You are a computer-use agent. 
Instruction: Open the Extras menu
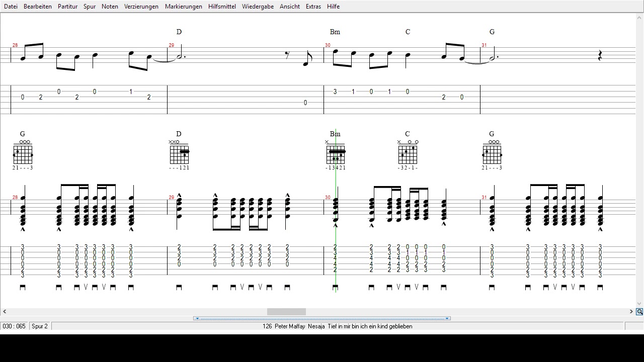coord(313,7)
